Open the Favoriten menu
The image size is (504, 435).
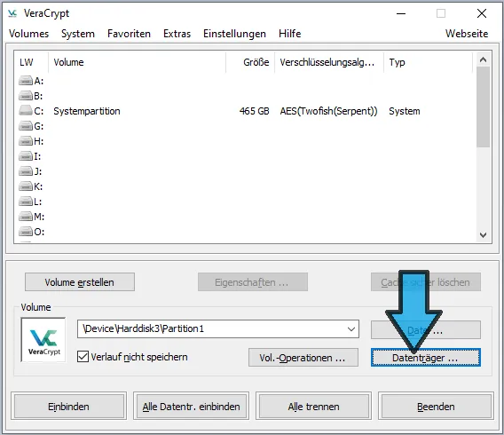pos(129,34)
